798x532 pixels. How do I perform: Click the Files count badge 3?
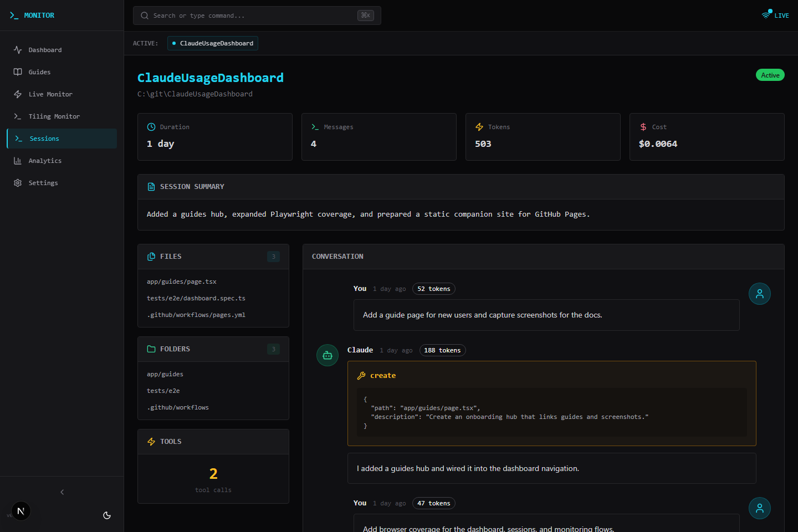click(x=273, y=257)
